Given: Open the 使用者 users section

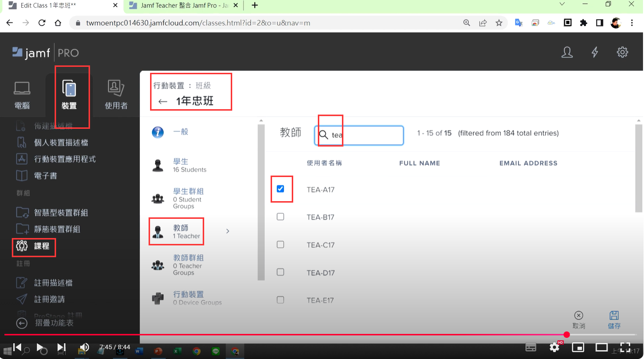Looking at the screenshot, I should tap(116, 95).
